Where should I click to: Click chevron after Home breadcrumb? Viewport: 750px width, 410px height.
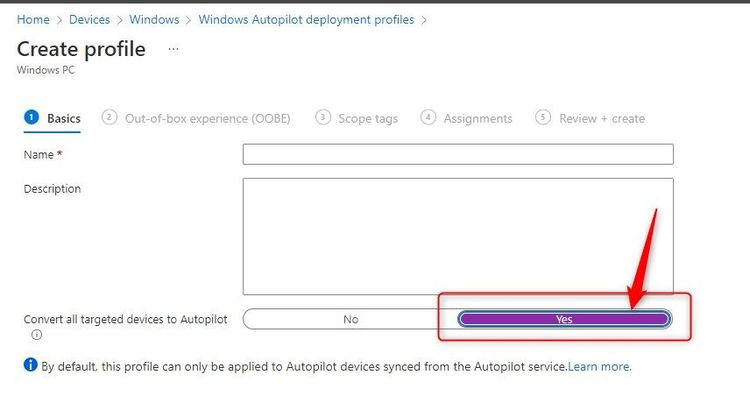(x=60, y=20)
